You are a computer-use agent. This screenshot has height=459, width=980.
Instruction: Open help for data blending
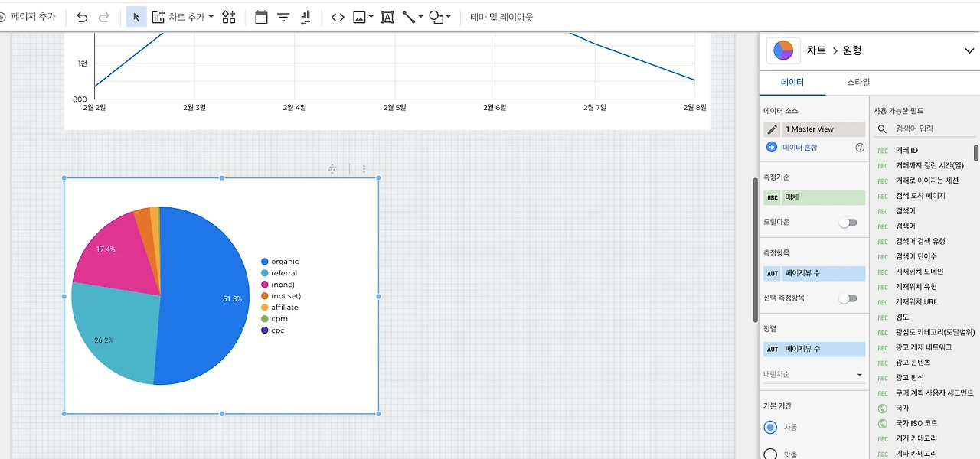(x=860, y=147)
